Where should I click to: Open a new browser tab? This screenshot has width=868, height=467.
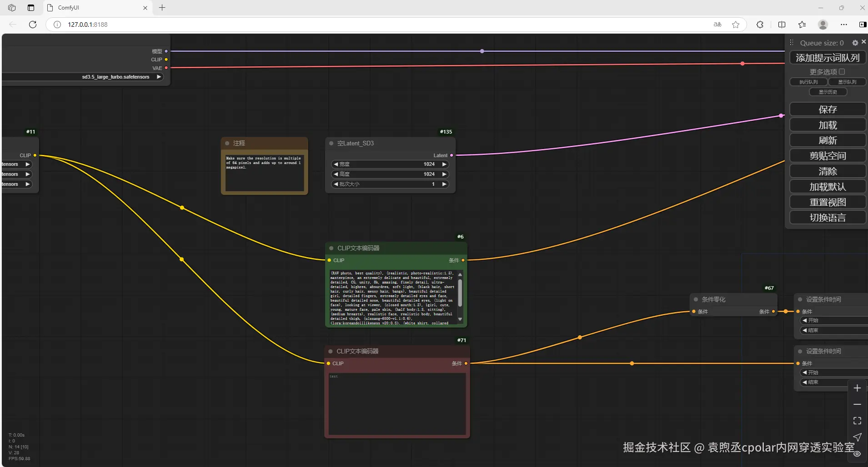[x=162, y=8]
